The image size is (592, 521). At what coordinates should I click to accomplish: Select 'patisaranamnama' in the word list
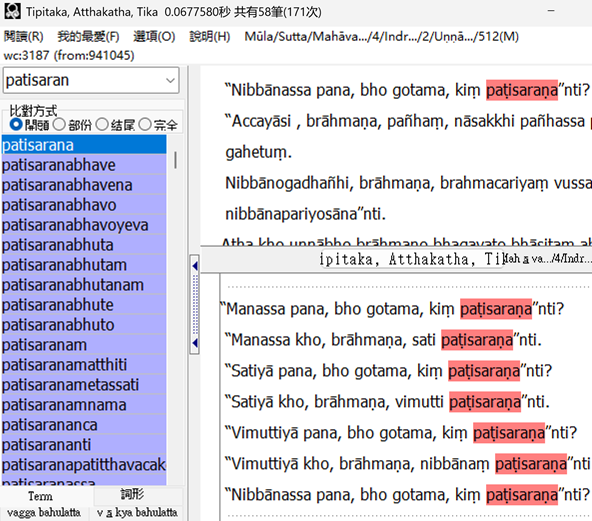coord(84,405)
